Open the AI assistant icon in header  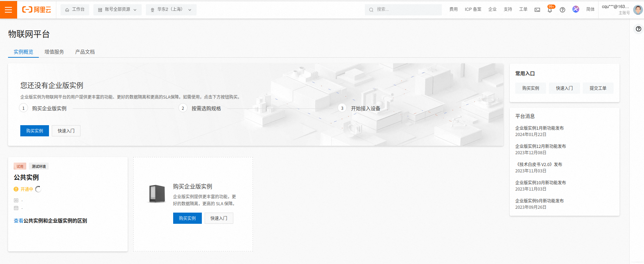coord(576,9)
